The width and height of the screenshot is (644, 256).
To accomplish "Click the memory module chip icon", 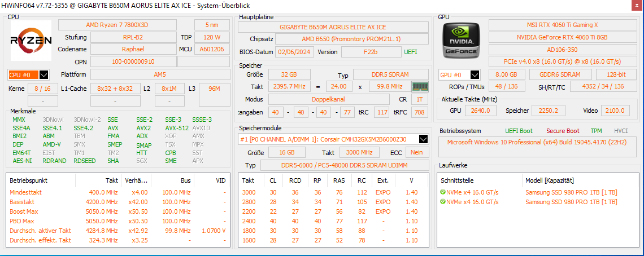I will click(x=420, y=87).
